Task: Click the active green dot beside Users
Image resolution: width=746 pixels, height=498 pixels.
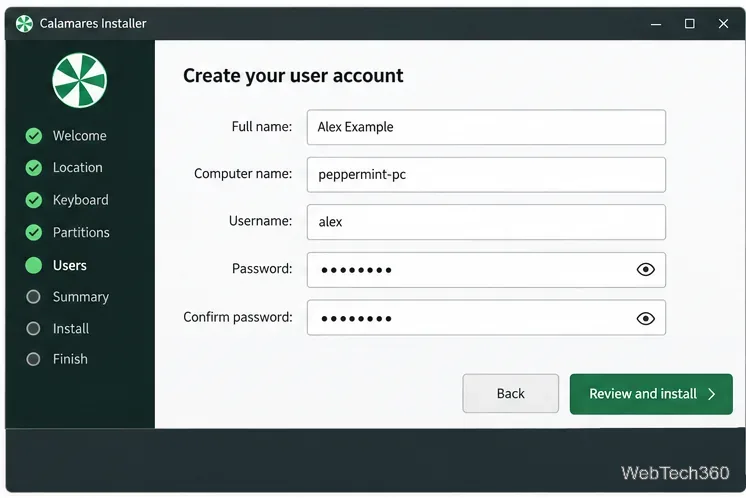Action: coord(34,265)
